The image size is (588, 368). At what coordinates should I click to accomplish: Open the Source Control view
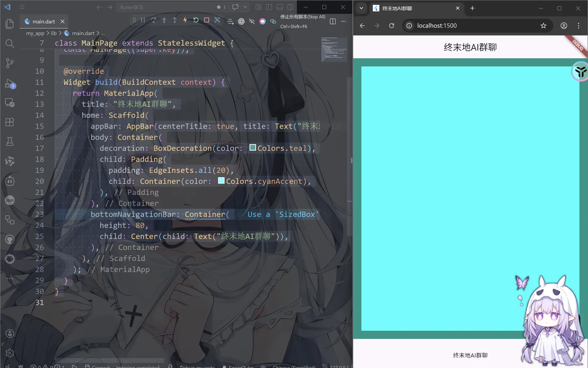click(x=10, y=63)
